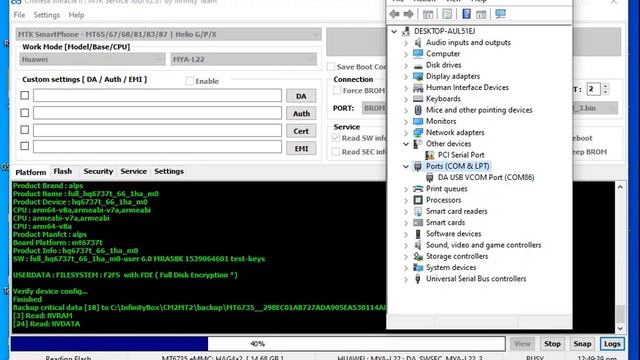The height and width of the screenshot is (360, 640).
Task: Click the 40% progress bar
Action: [258, 344]
